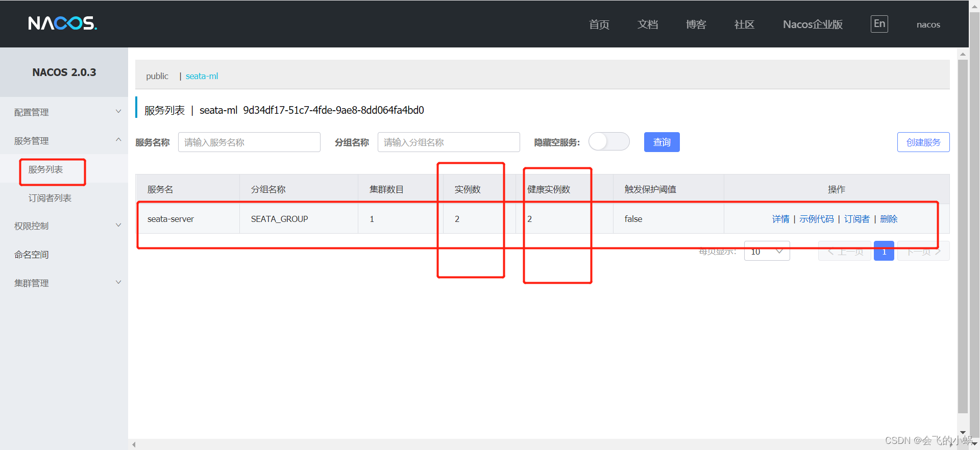Open 订阅者 for seata-server
Screen dimensions: 980x450
click(856, 219)
